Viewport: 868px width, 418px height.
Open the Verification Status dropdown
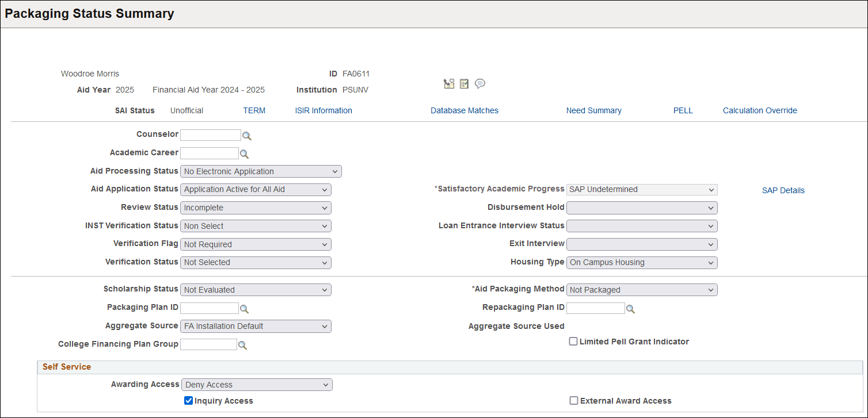tap(256, 262)
